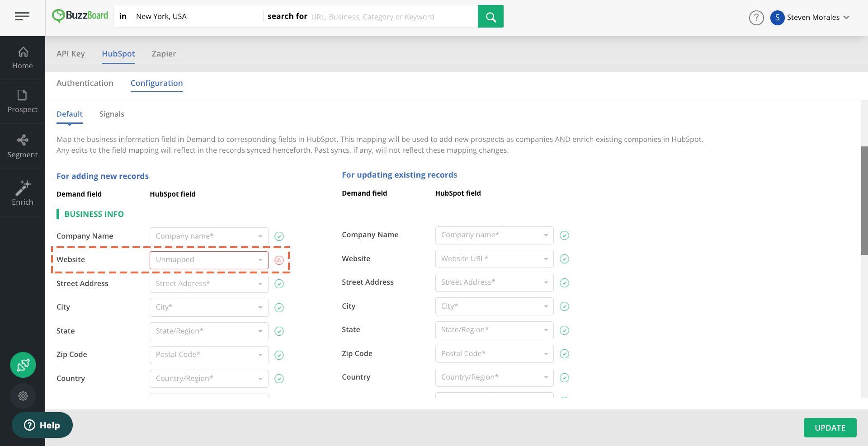Click the UPDATE button
This screenshot has width=868, height=446.
pos(830,427)
